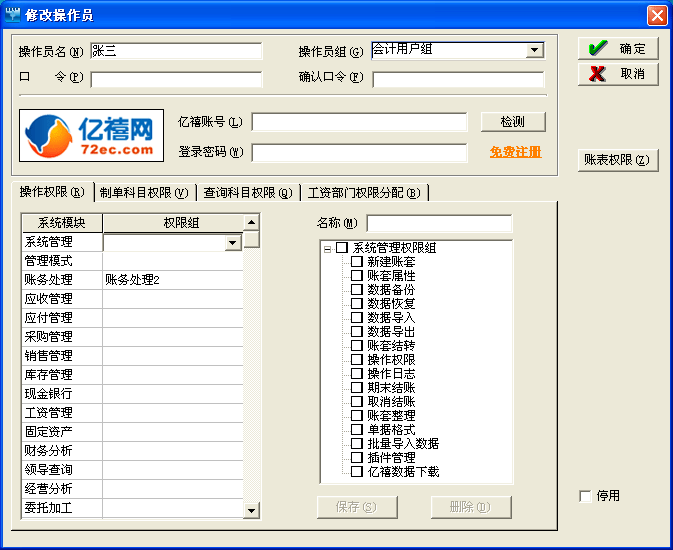The height and width of the screenshot is (550, 673).
Task: Enable the 数据备份 permission checkbox
Action: coord(357,289)
